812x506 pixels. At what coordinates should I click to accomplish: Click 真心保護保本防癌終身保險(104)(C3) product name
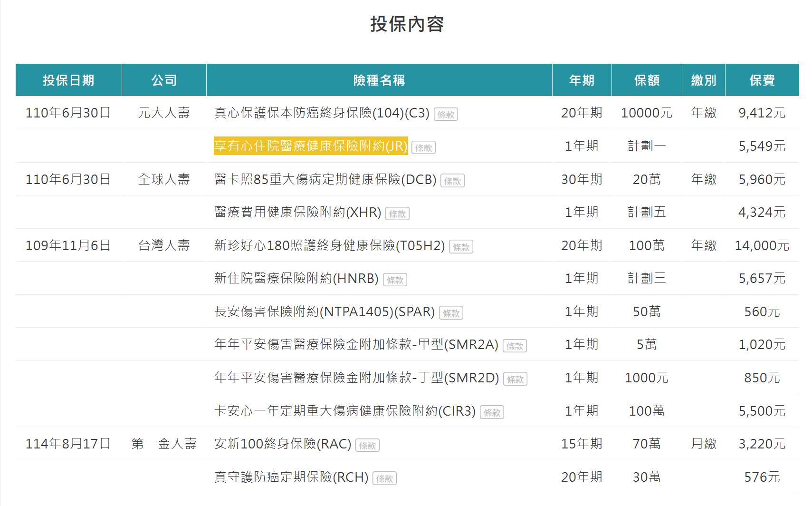click(x=322, y=113)
